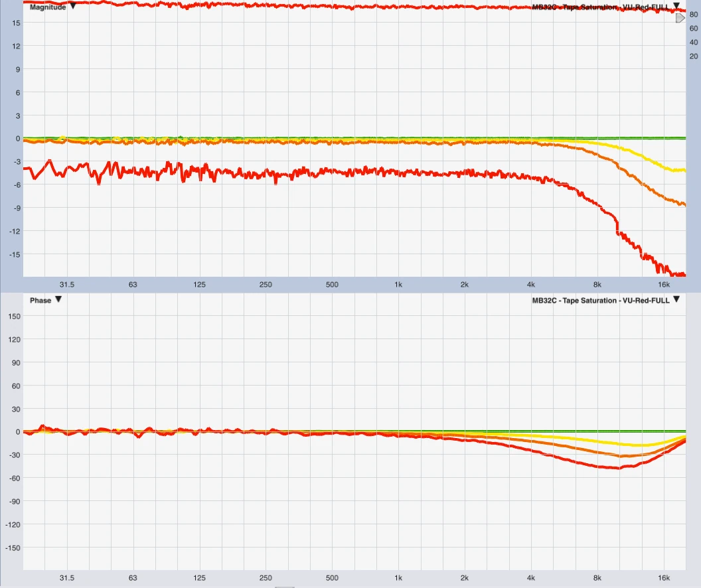The image size is (701, 588).
Task: Click the 250 frequency label under Phase graph
Action: pyautogui.click(x=266, y=578)
